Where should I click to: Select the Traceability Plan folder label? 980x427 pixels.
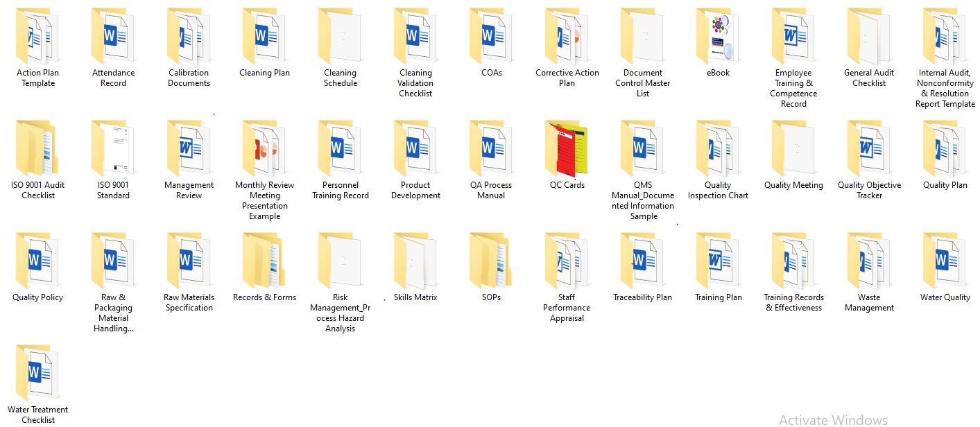642,297
